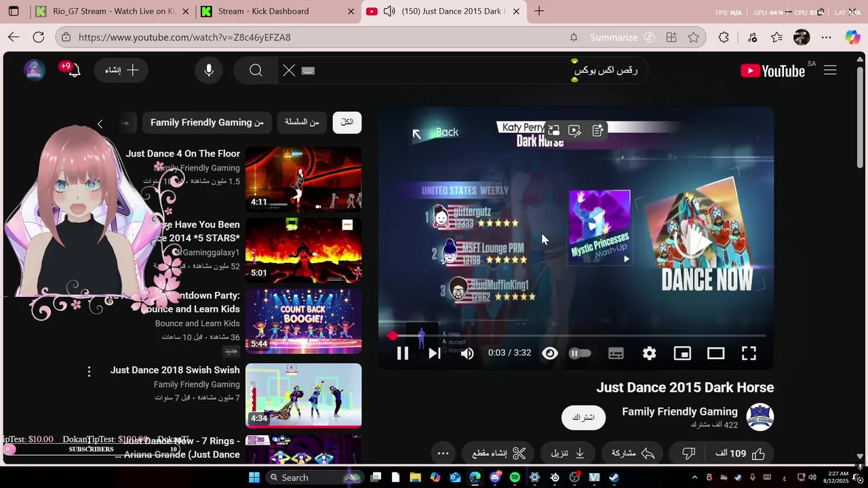Screen dimensions: 868x488
Task: Dislike the video with thumbs down
Action: coord(688,453)
